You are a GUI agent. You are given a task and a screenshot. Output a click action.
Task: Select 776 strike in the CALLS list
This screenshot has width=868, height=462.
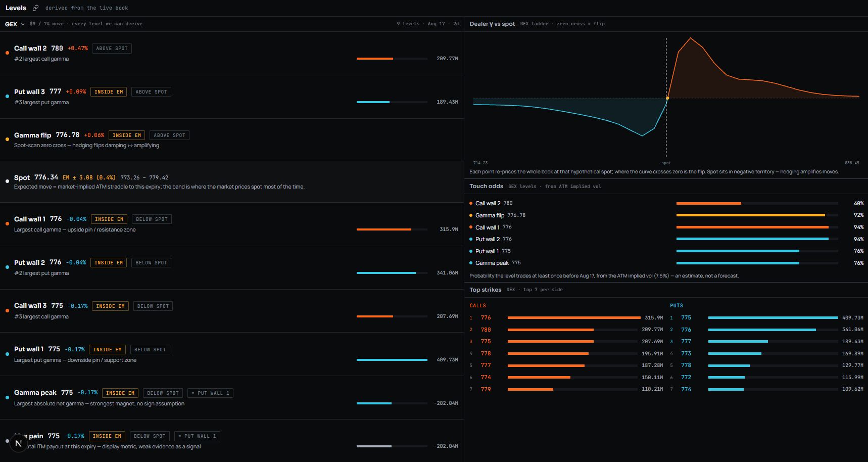[x=486, y=318]
